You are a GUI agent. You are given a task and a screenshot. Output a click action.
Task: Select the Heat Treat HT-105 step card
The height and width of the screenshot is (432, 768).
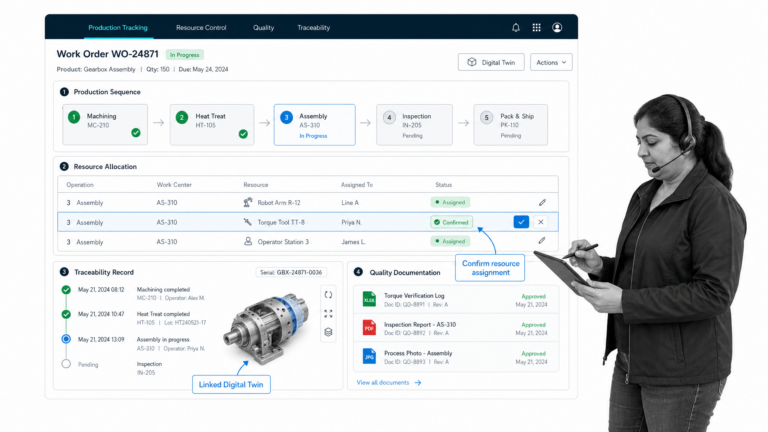[x=212, y=124]
